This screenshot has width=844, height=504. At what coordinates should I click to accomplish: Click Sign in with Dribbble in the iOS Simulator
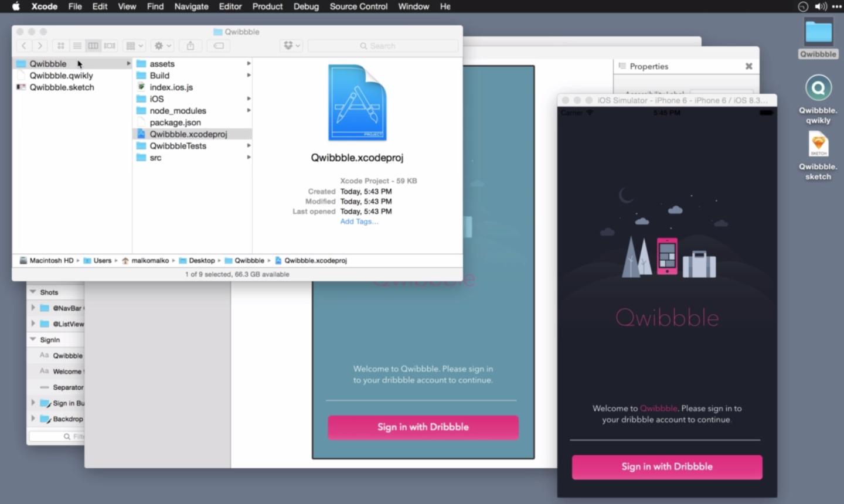click(x=667, y=467)
